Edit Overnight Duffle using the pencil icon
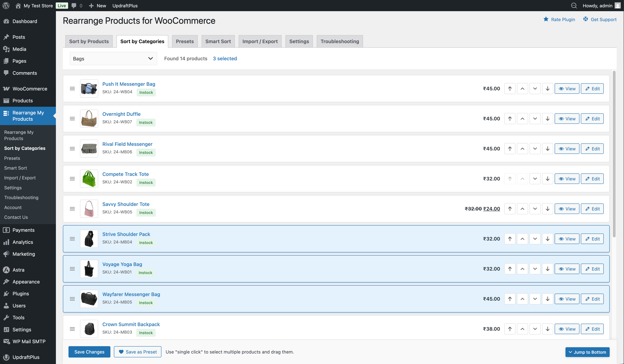Screen dimensions: 624x364 592,118
